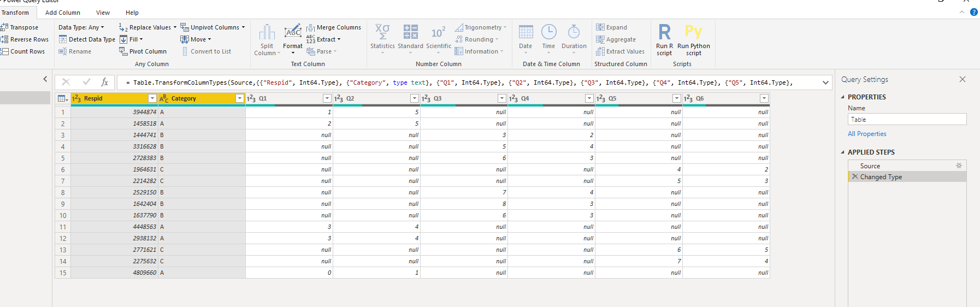Open the Time column tool
The width and height of the screenshot is (980, 307).
(548, 38)
